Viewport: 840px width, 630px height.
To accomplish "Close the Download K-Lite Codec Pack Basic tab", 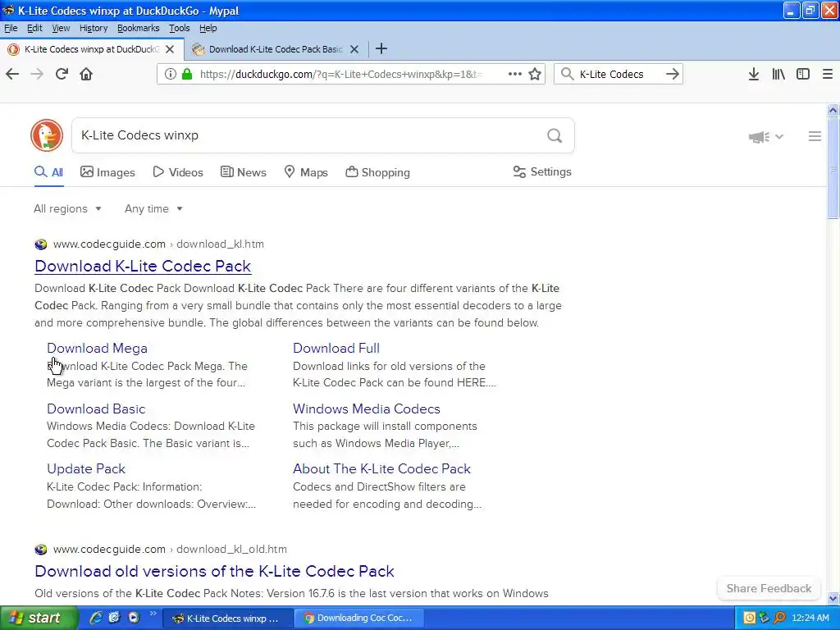I will click(354, 49).
